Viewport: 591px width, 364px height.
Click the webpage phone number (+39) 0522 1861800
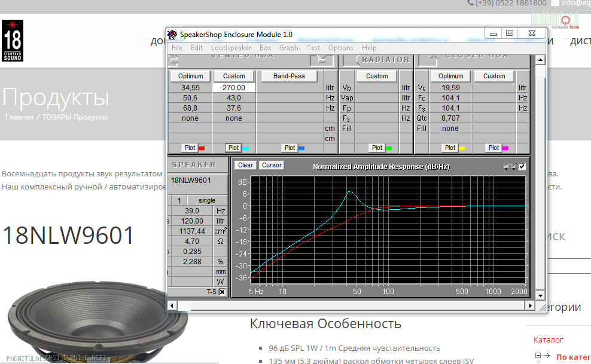(511, 4)
